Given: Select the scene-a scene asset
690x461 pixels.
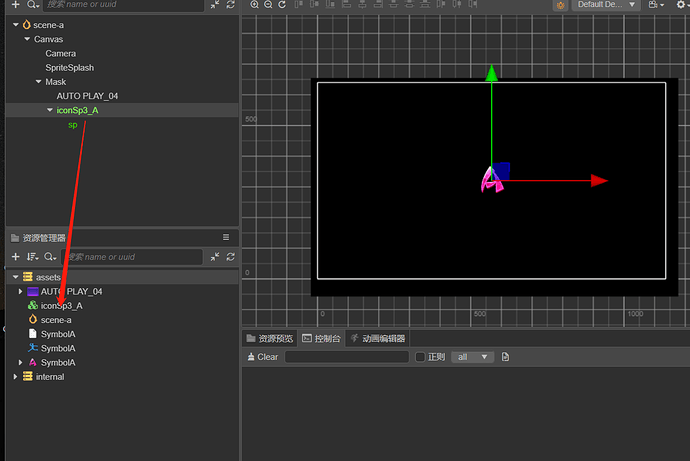Looking at the screenshot, I should coord(56,320).
